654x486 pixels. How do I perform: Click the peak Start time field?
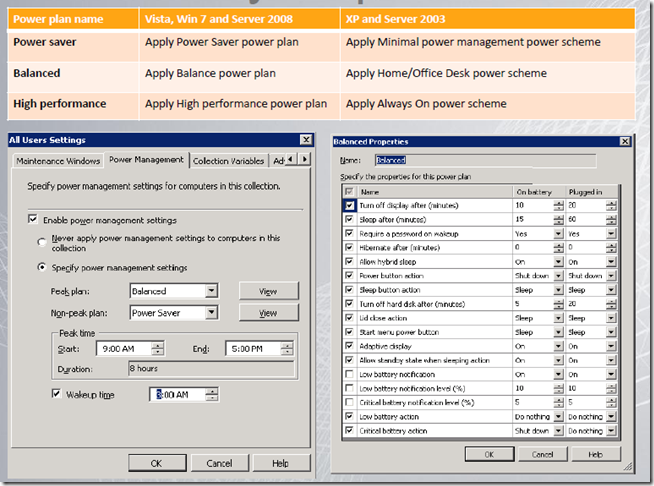coord(124,349)
